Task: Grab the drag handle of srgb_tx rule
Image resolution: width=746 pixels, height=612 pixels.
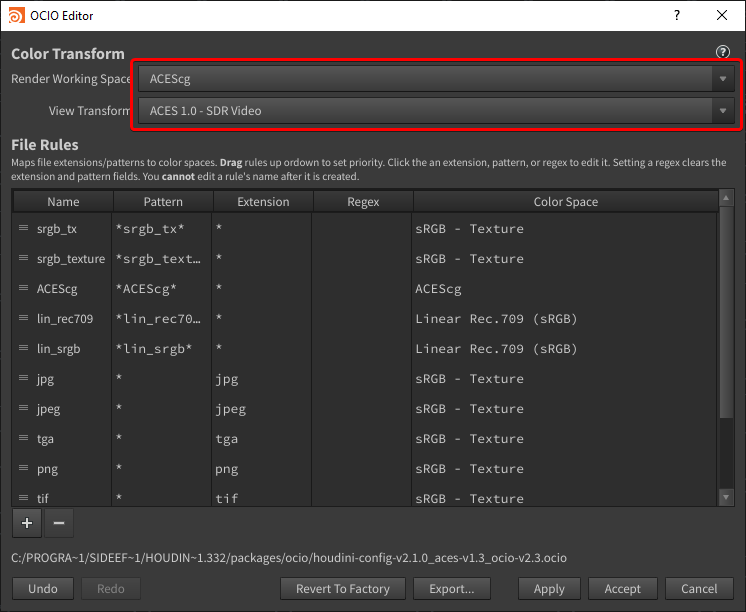Action: (x=23, y=228)
